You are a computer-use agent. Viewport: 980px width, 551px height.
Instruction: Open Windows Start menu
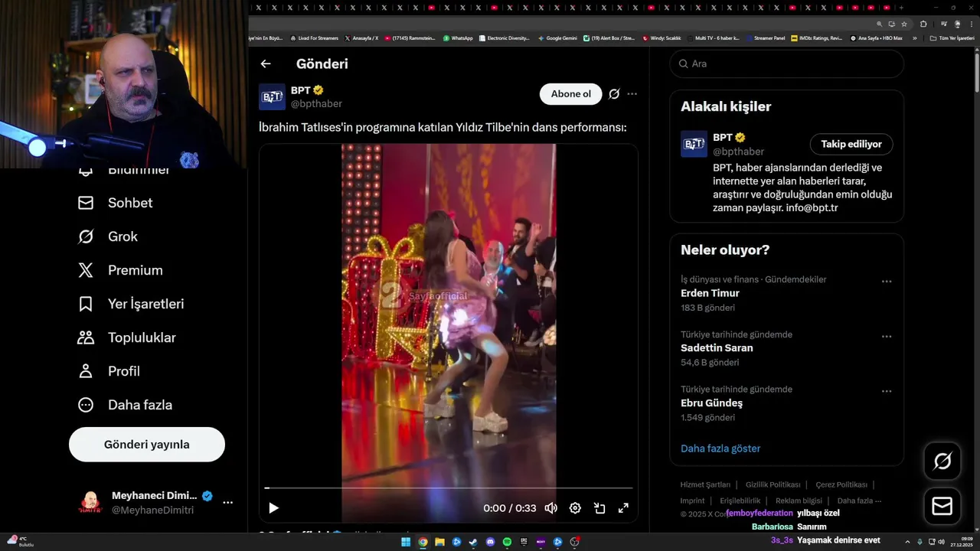click(x=406, y=542)
